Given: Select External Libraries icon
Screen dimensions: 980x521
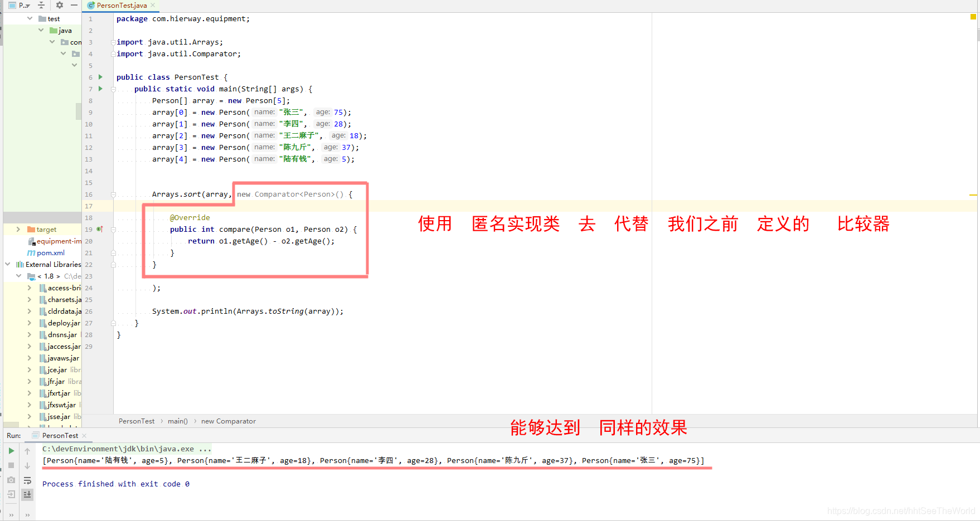Looking at the screenshot, I should (x=20, y=265).
